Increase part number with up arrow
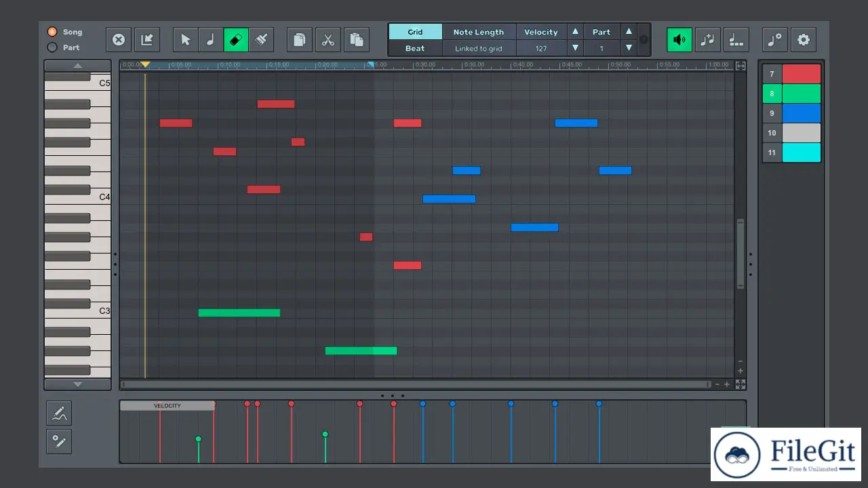 (629, 32)
